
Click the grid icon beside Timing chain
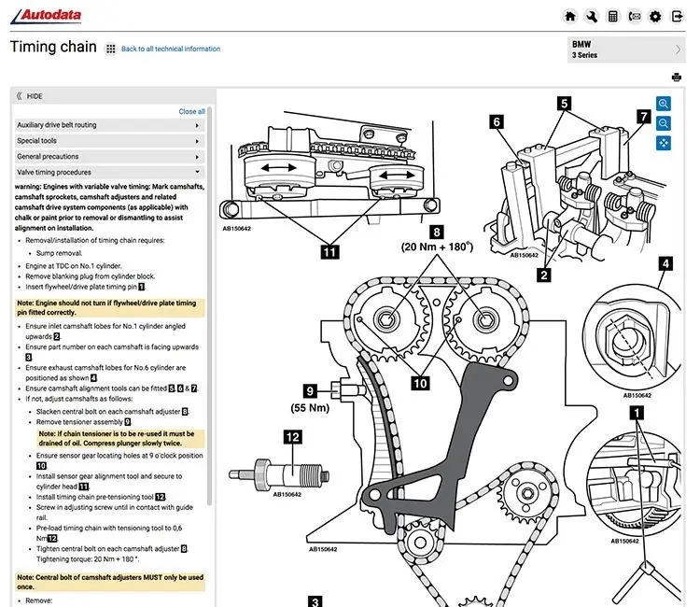[111, 49]
